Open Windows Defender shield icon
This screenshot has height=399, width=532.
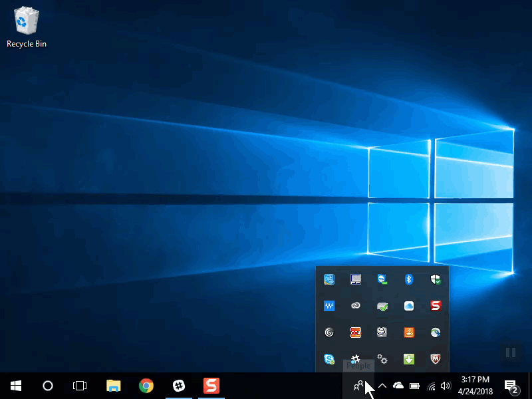[436, 279]
